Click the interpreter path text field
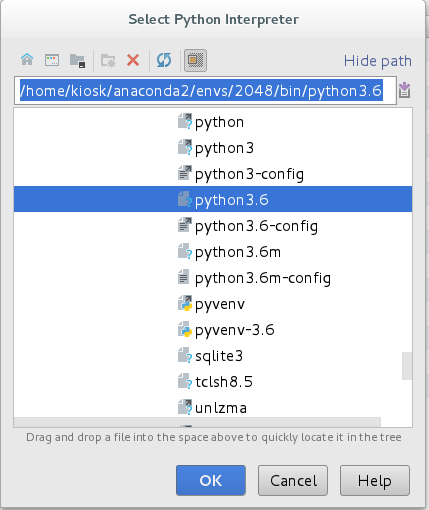 pyautogui.click(x=205, y=91)
